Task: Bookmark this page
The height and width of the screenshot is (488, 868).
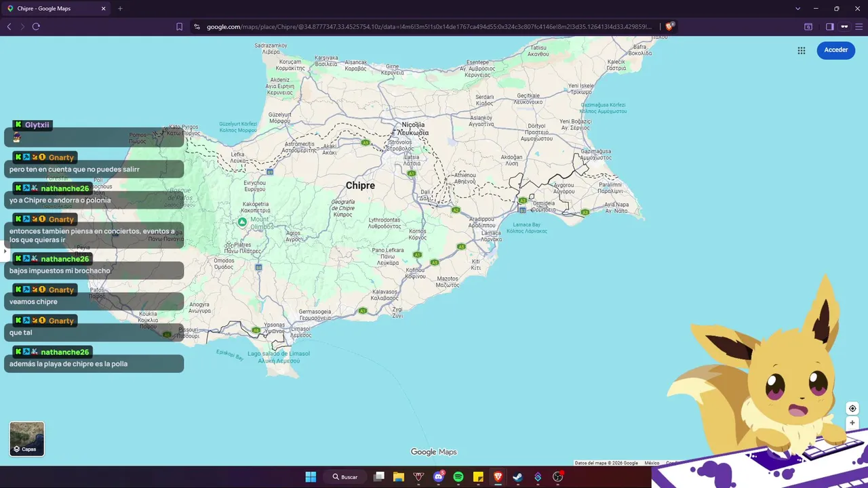Action: [x=179, y=26]
